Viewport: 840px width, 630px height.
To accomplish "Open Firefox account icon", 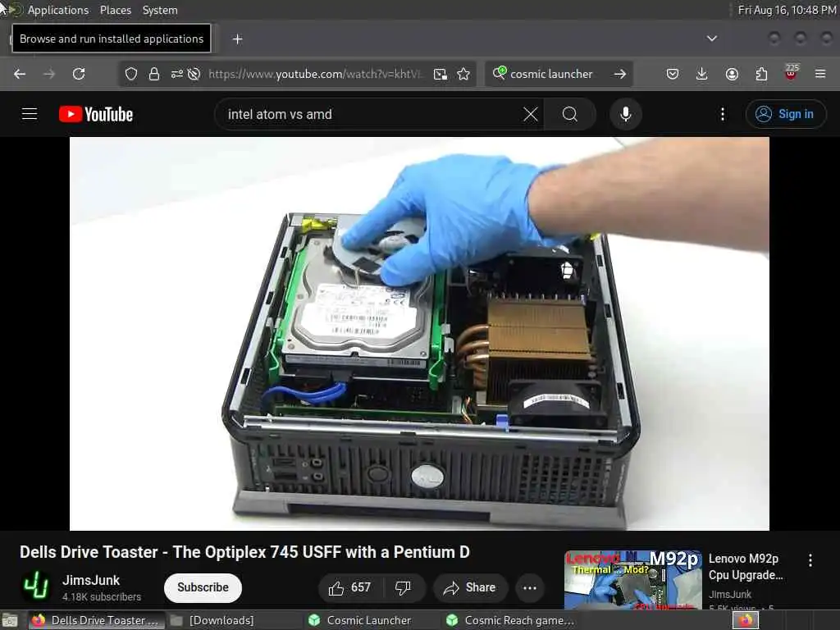I will tap(732, 74).
